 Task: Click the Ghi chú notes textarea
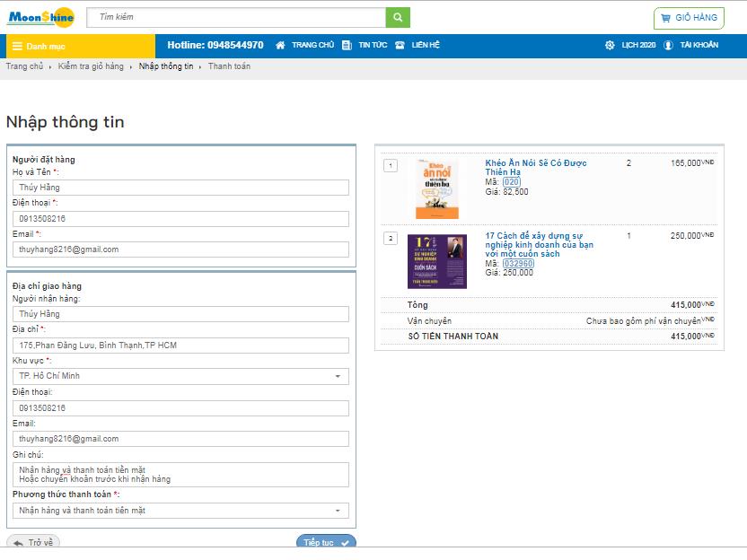click(x=180, y=474)
